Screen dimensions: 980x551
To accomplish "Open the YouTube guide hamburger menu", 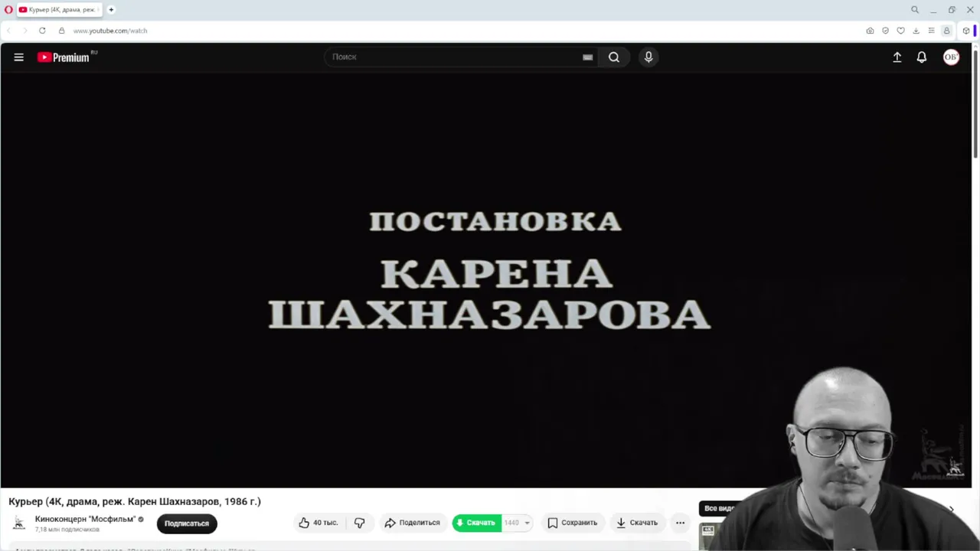I will (x=19, y=57).
